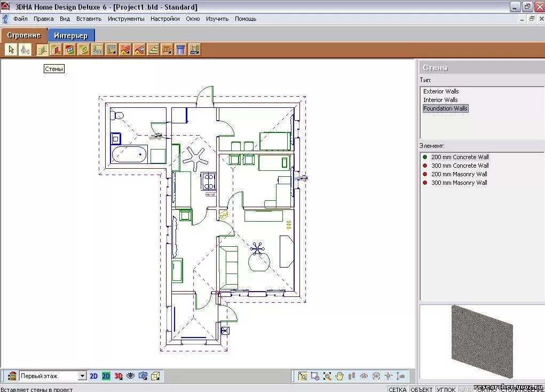Click the concrete wall preview thumbnail
This screenshot has width=545, height=392.
point(481,341)
